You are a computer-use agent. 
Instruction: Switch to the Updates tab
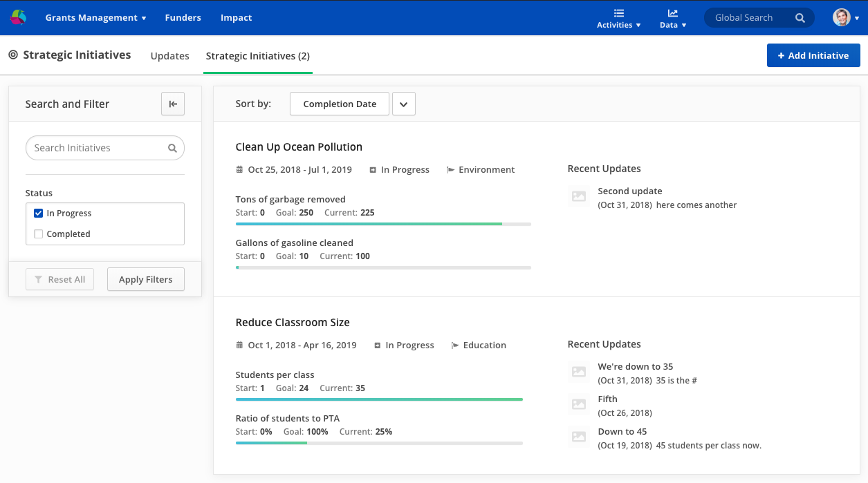tap(170, 56)
